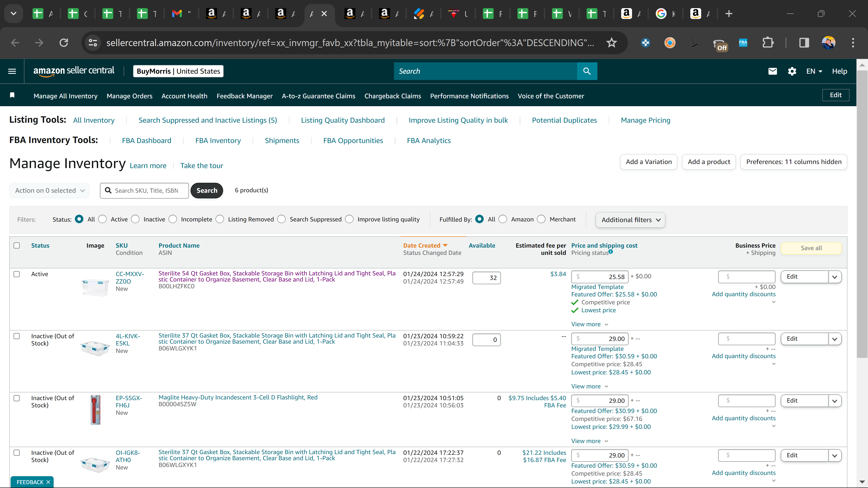
Task: Open Manage Orders menu item
Action: pyautogui.click(x=129, y=96)
